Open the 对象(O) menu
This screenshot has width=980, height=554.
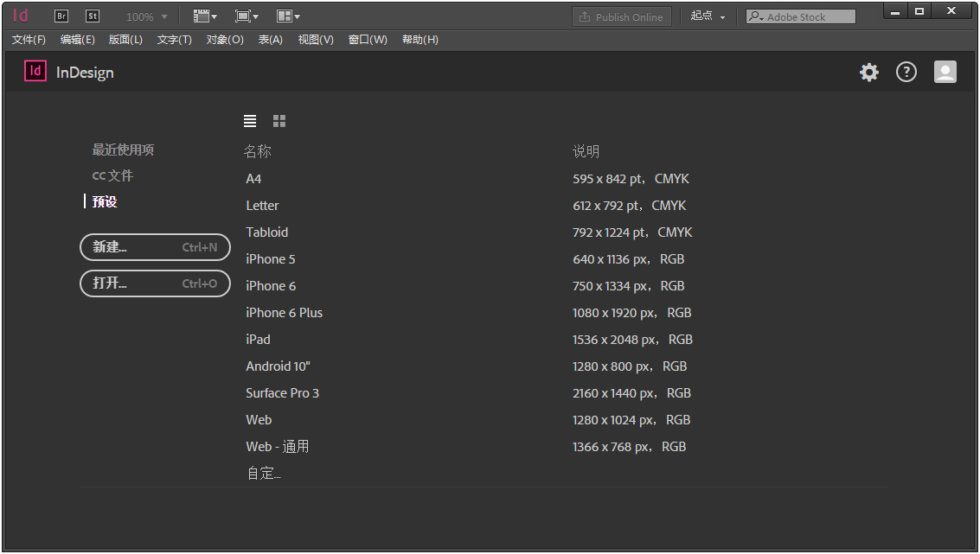click(x=225, y=40)
